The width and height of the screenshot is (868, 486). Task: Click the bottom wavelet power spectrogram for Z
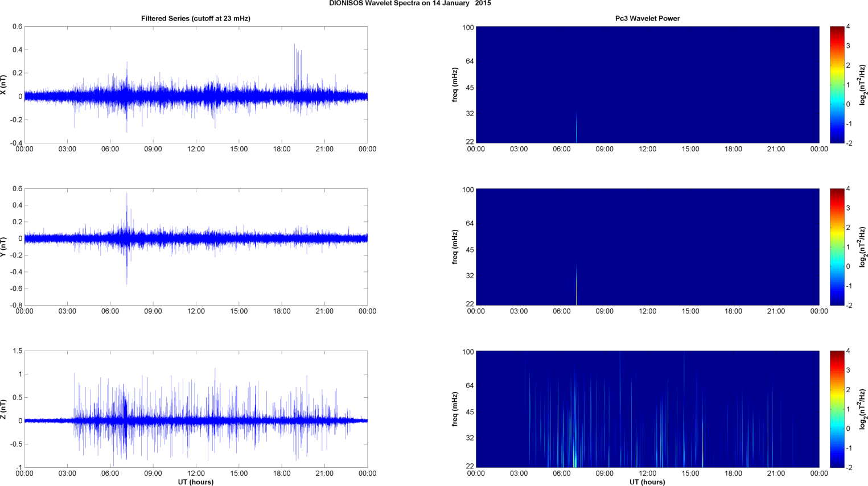(647, 409)
